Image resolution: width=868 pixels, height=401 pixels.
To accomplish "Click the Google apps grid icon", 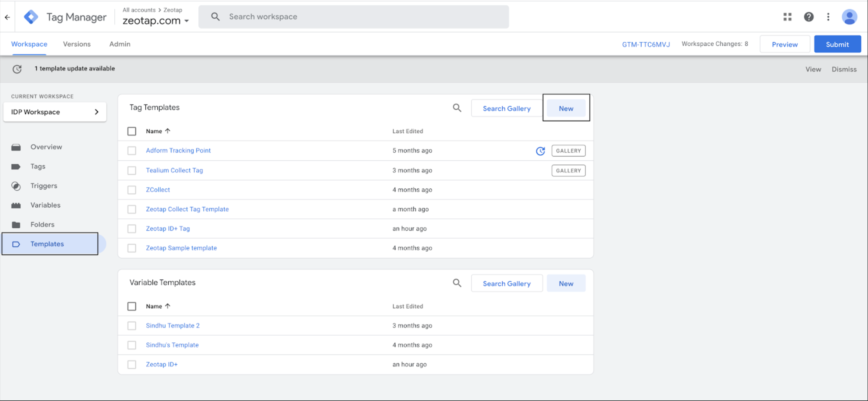I will point(788,17).
